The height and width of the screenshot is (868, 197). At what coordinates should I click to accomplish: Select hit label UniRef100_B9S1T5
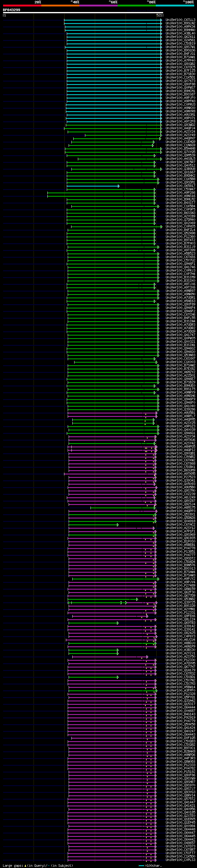[180, 389]
